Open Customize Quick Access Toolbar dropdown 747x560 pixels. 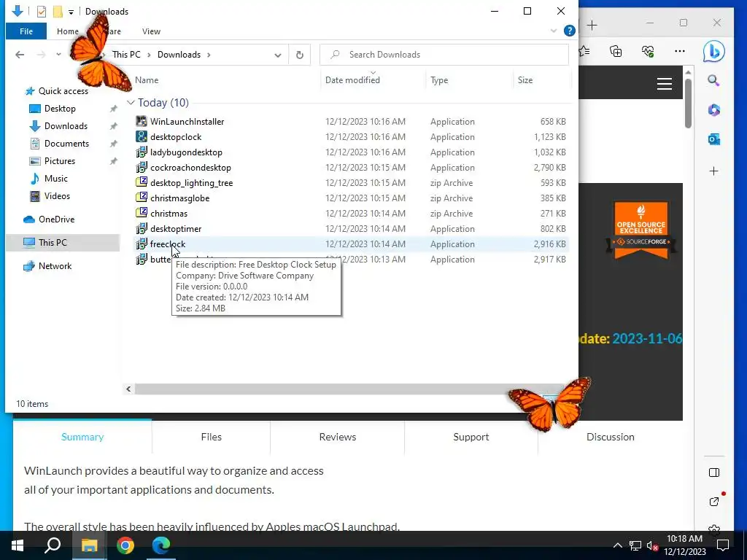[x=71, y=12]
